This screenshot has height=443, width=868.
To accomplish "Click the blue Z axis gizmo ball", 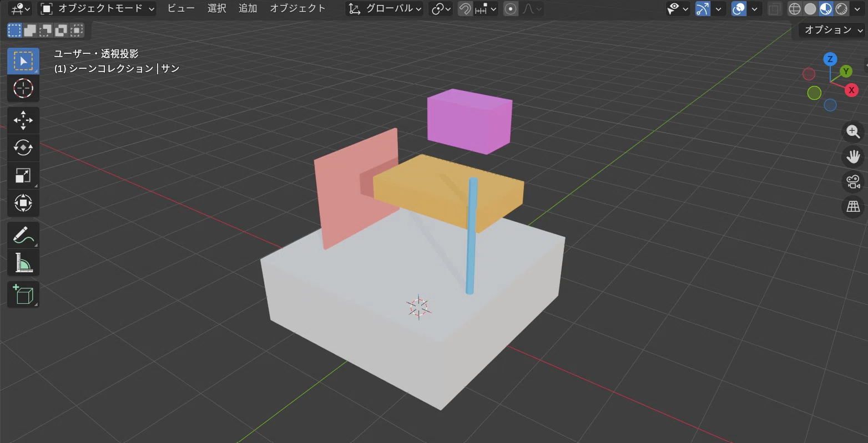I will click(830, 59).
